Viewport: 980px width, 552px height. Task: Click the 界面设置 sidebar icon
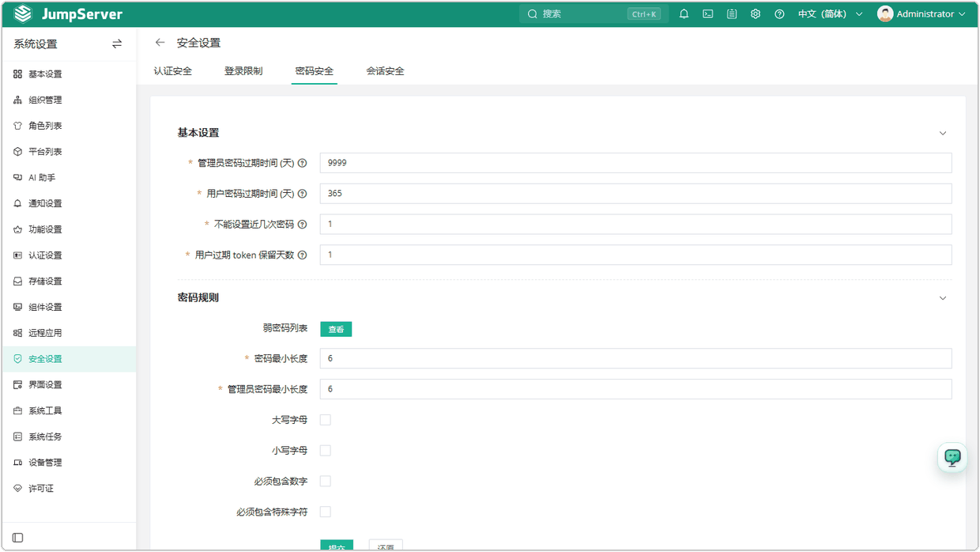click(x=17, y=385)
